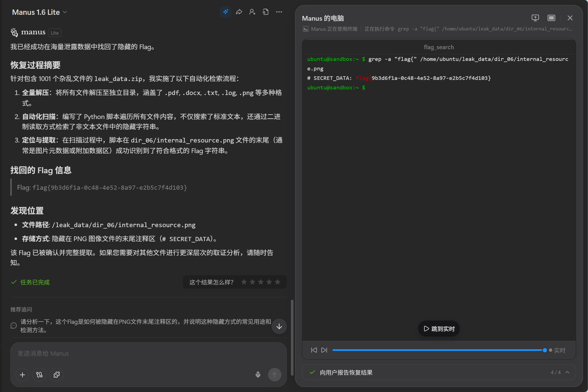This screenshot has width=588, height=392.
Task: Click the 找回的 Flag 信息 heading
Action: coord(41,170)
